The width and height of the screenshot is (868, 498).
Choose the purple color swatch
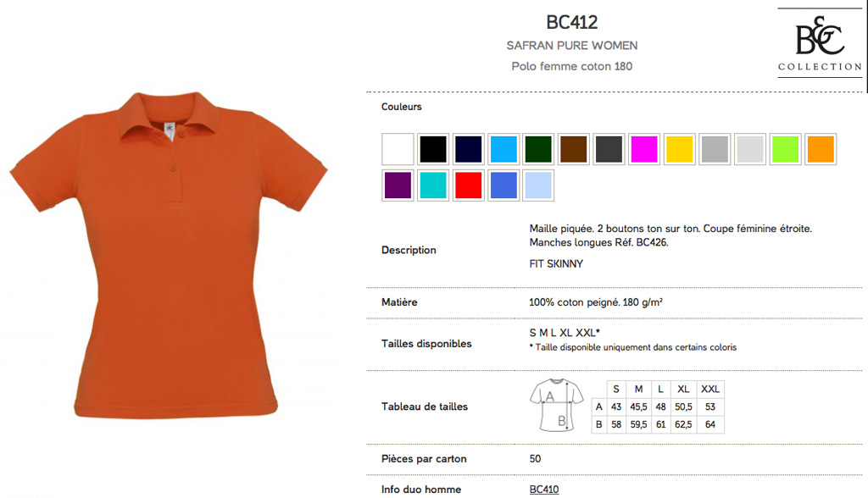point(398,185)
